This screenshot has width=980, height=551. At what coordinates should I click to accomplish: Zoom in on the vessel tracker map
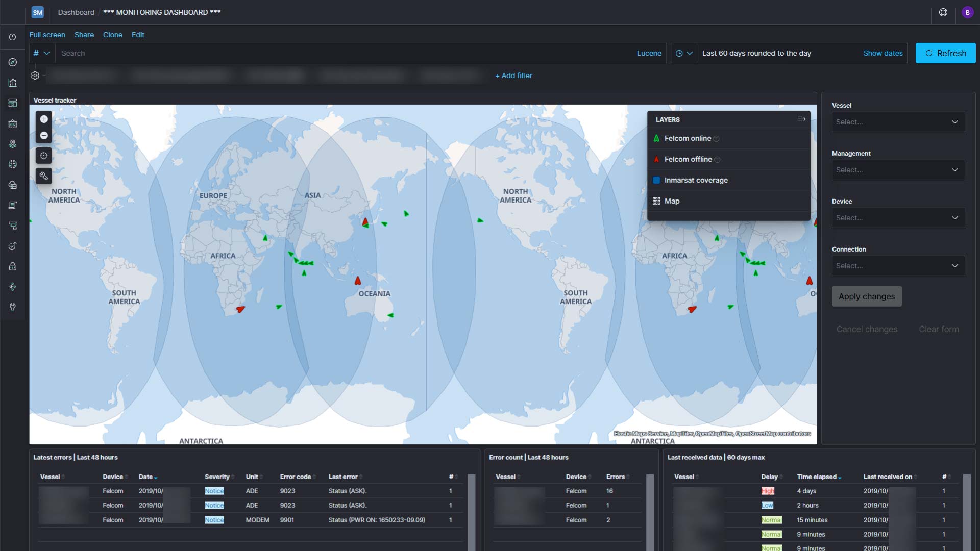click(44, 119)
